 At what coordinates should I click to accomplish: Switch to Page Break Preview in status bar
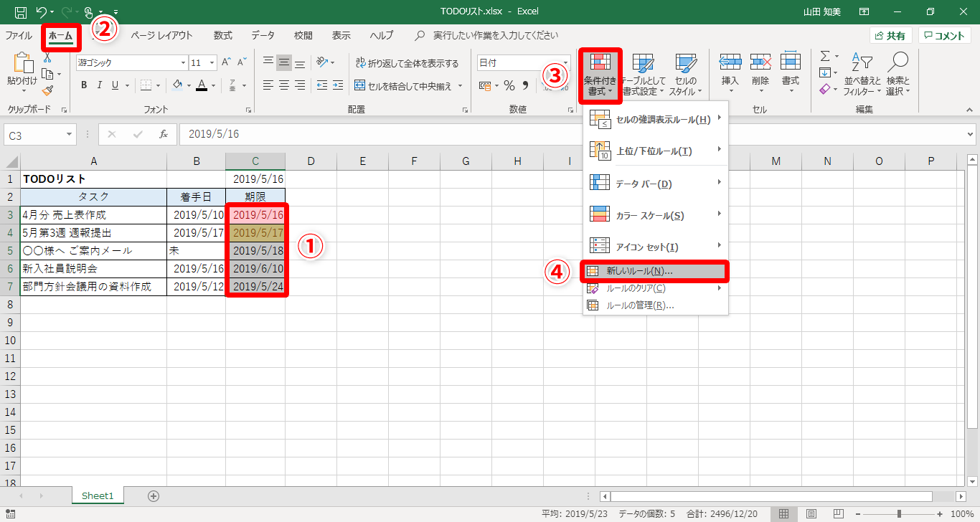839,514
